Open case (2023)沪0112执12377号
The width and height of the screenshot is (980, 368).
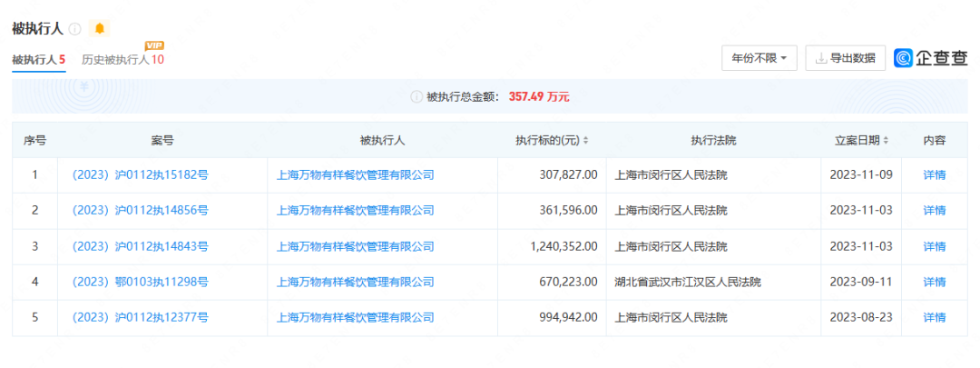coord(140,318)
